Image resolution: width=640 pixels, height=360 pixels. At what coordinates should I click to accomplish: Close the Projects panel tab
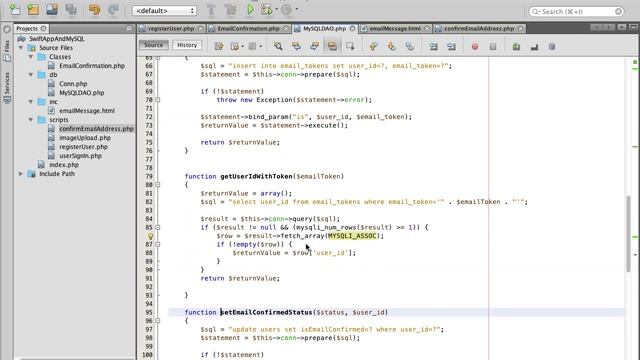pyautogui.click(x=43, y=28)
